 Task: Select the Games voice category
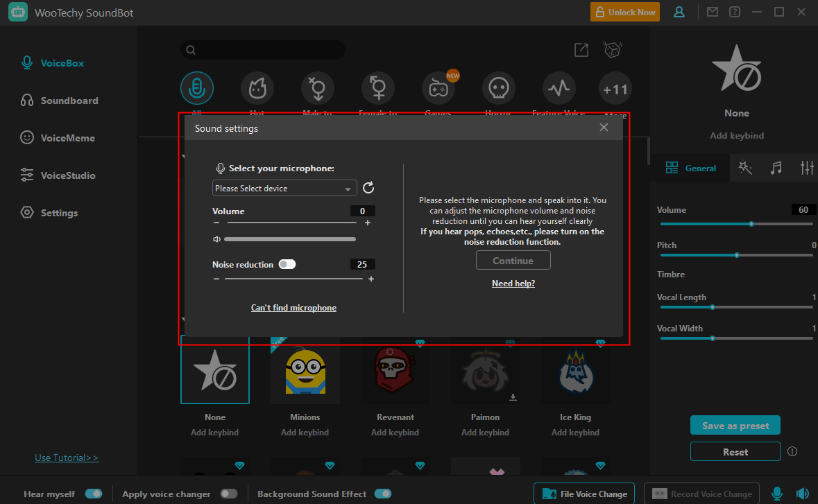(438, 87)
